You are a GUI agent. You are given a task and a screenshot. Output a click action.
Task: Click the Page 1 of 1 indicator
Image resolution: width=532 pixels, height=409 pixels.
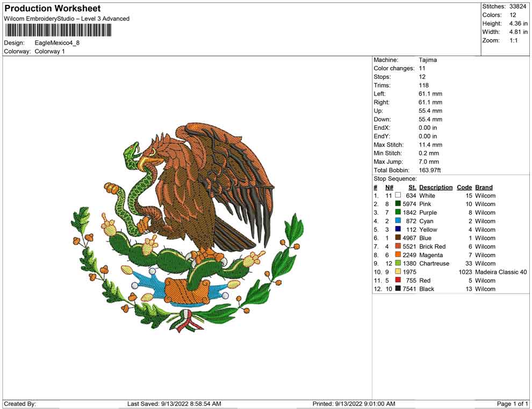click(512, 404)
